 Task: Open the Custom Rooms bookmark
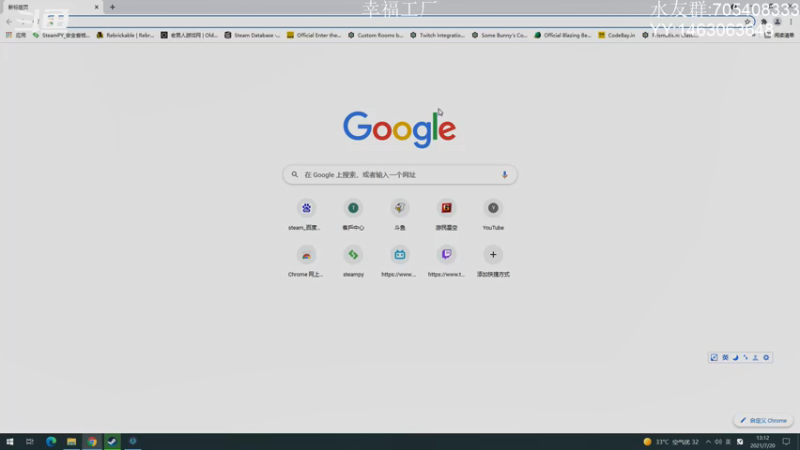pyautogui.click(x=376, y=35)
